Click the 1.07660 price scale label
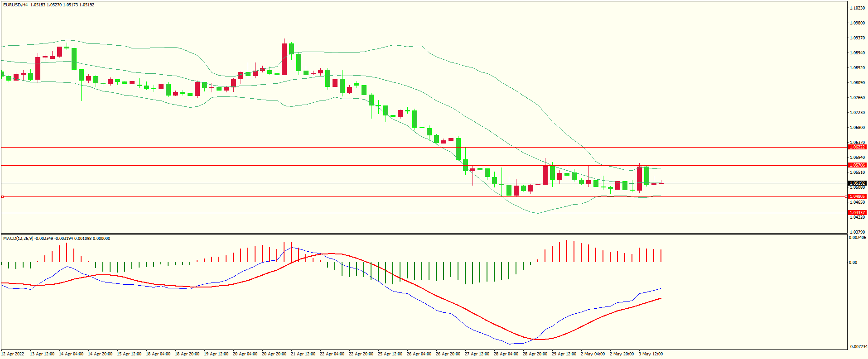868x359 pixels. point(858,98)
